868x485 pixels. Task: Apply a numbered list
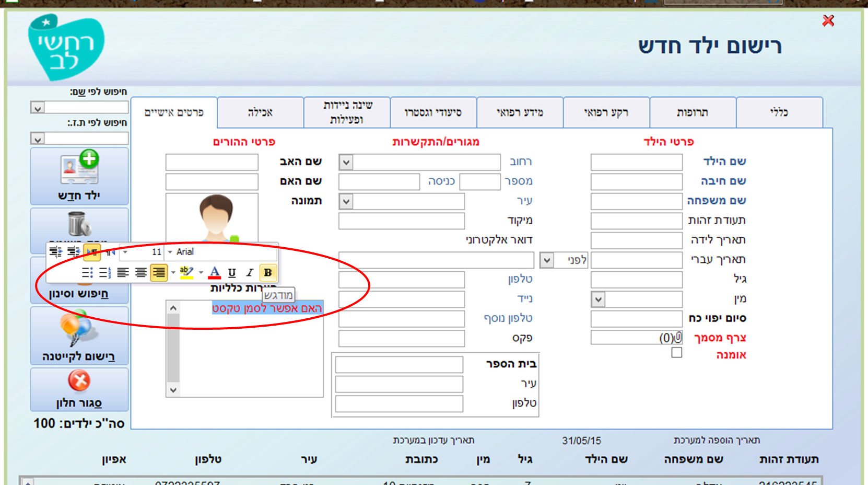(x=105, y=272)
